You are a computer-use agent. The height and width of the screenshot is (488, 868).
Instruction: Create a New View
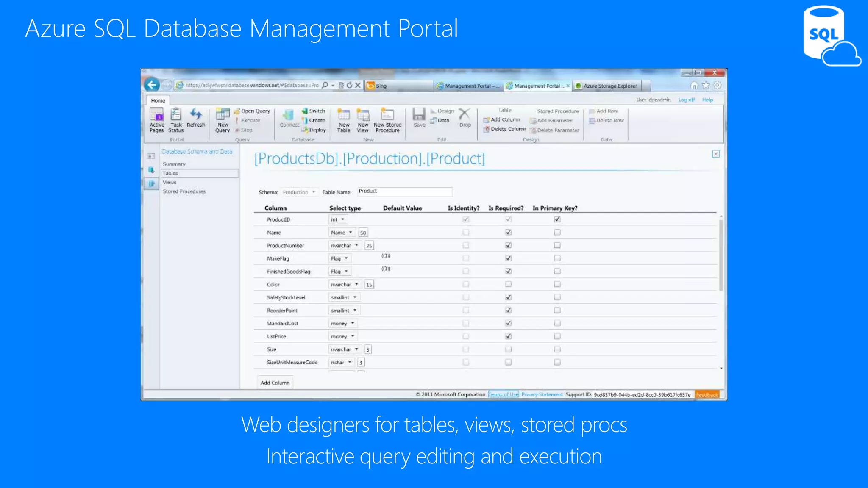363,120
